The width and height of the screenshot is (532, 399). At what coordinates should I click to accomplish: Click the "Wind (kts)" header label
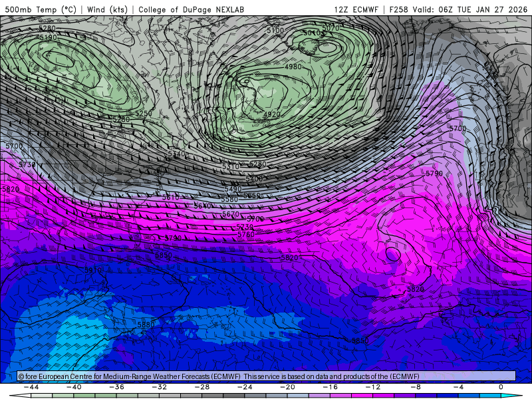pos(107,9)
